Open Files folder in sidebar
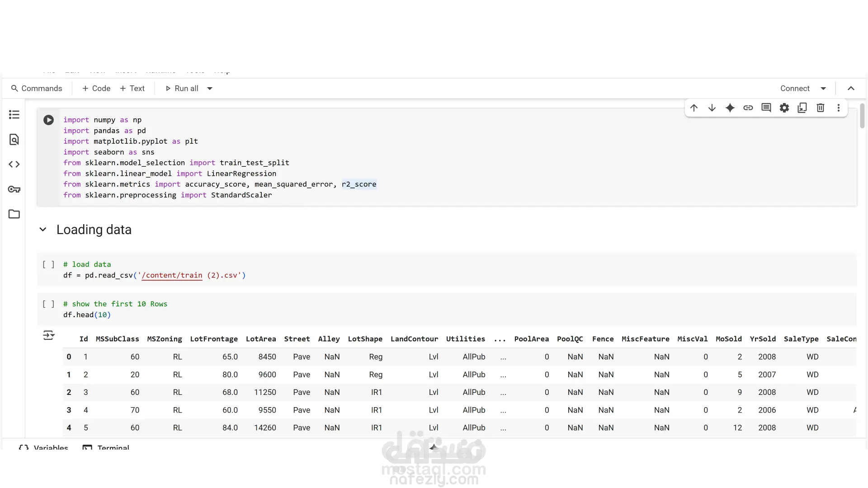The image size is (868, 488). tap(14, 214)
